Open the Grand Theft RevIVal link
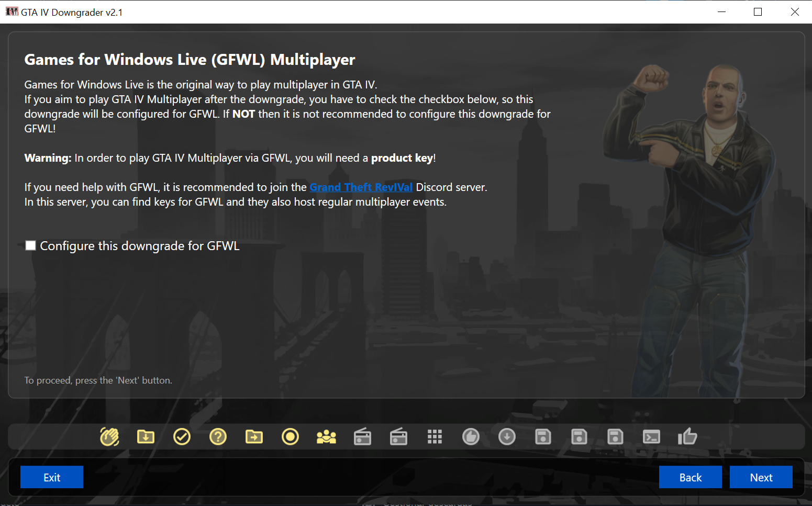Screen dimensions: 812x506 coord(361,187)
